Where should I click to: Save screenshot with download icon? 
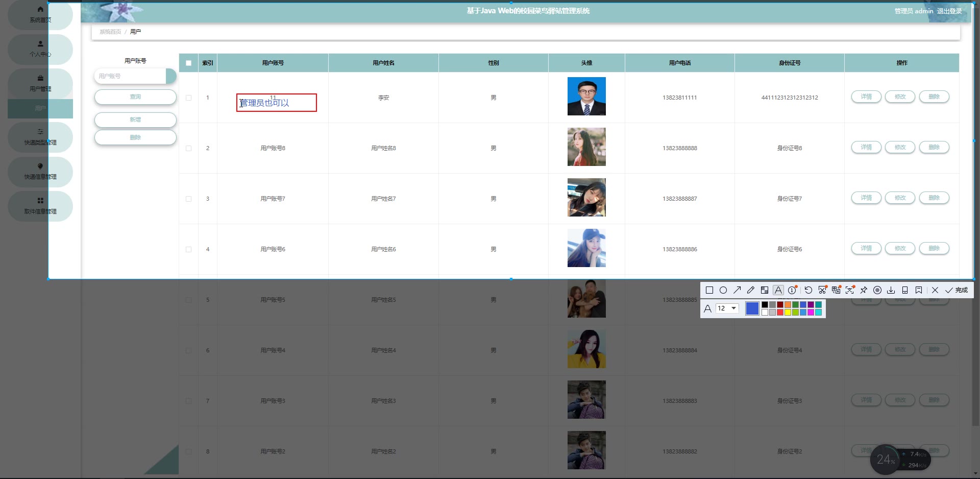click(891, 290)
